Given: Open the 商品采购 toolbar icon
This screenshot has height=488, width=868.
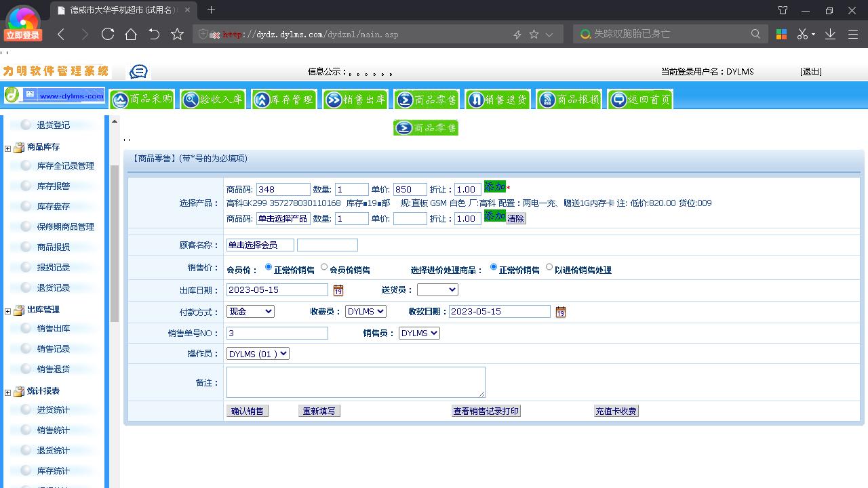Looking at the screenshot, I should point(142,98).
